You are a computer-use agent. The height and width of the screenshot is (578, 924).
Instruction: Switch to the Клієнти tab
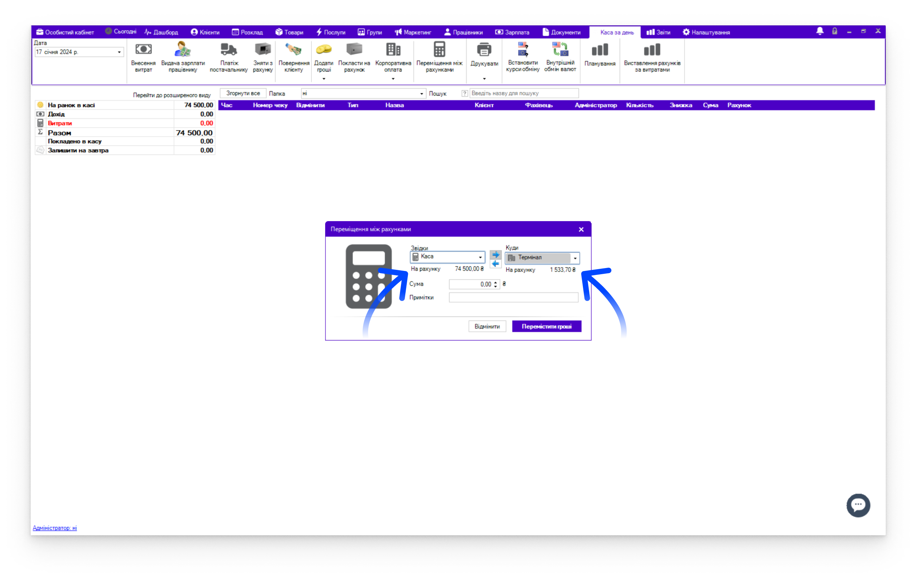pos(205,32)
